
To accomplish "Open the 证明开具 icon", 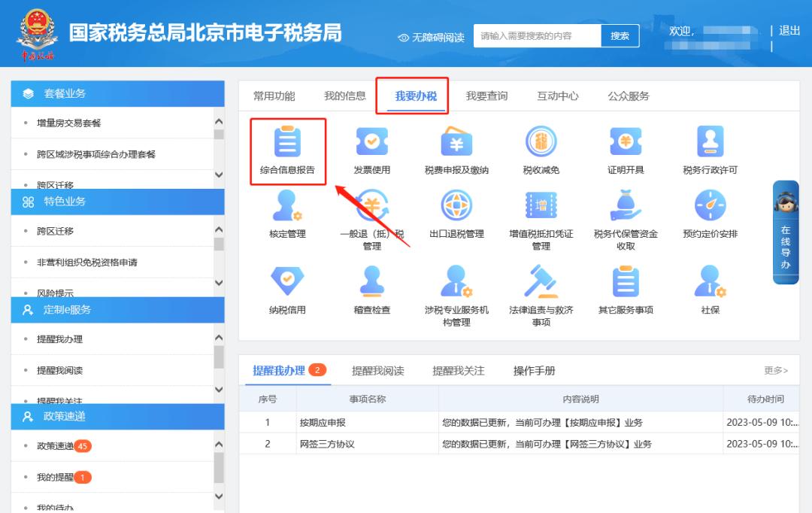I will pos(626,143).
